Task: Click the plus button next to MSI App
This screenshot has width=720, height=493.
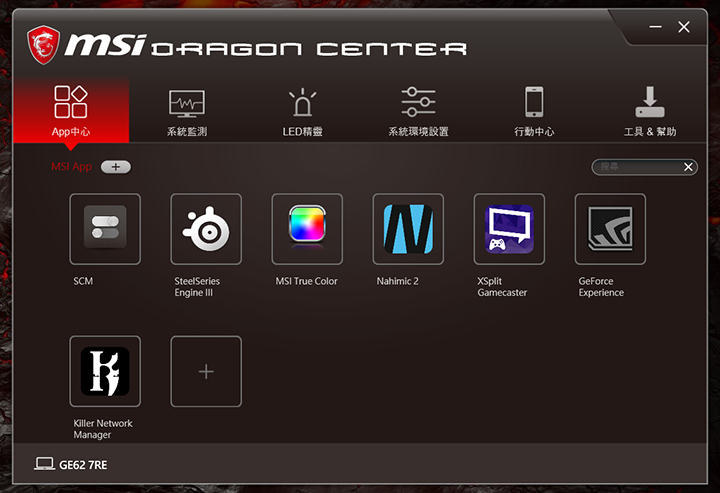Action: pos(116,167)
